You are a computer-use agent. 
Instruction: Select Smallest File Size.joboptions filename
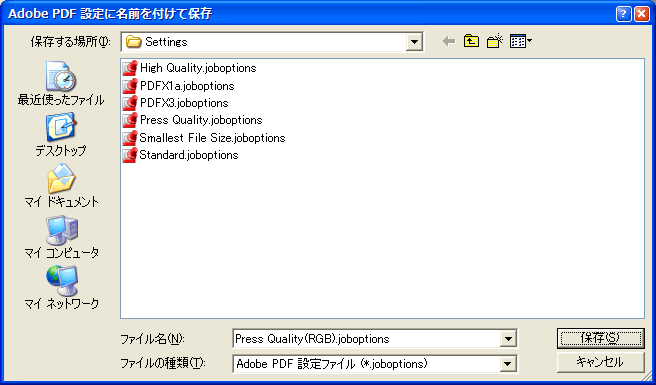point(212,138)
